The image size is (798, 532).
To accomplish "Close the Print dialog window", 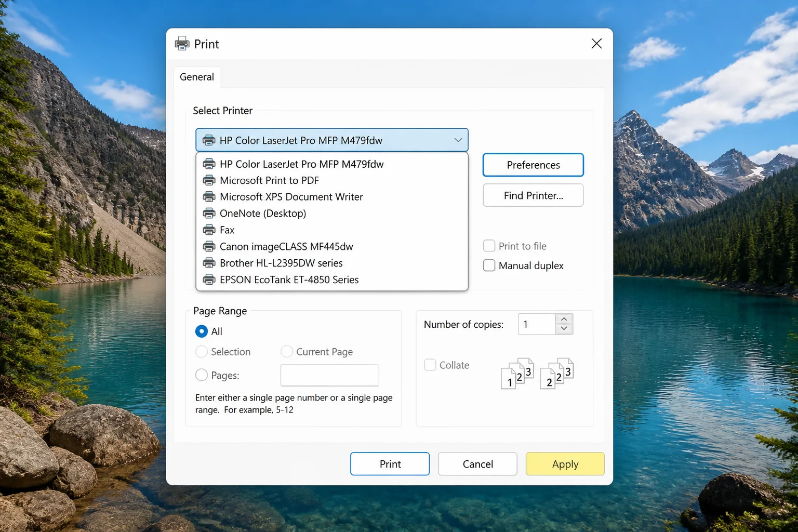I will click(x=596, y=44).
